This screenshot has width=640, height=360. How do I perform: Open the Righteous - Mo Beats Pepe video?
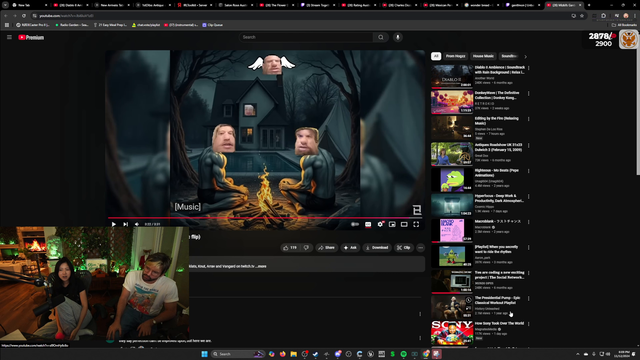(452, 179)
